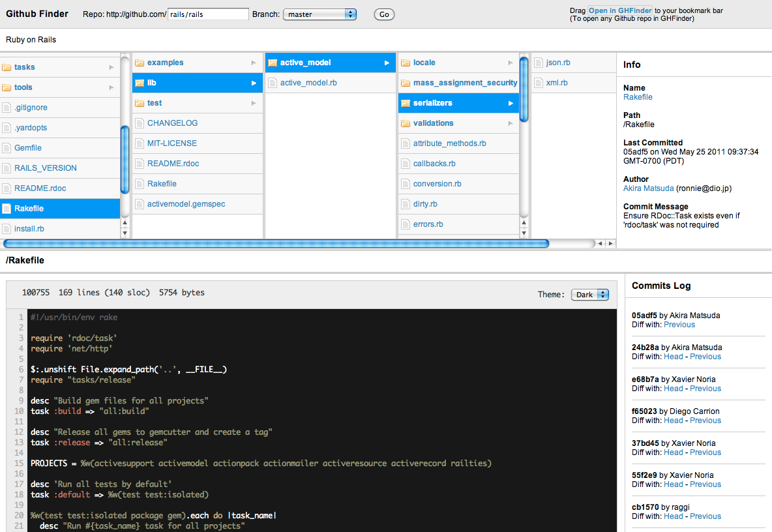Image resolution: width=772 pixels, height=532 pixels.
Task: Click the xml.rb file icon
Action: click(x=538, y=83)
